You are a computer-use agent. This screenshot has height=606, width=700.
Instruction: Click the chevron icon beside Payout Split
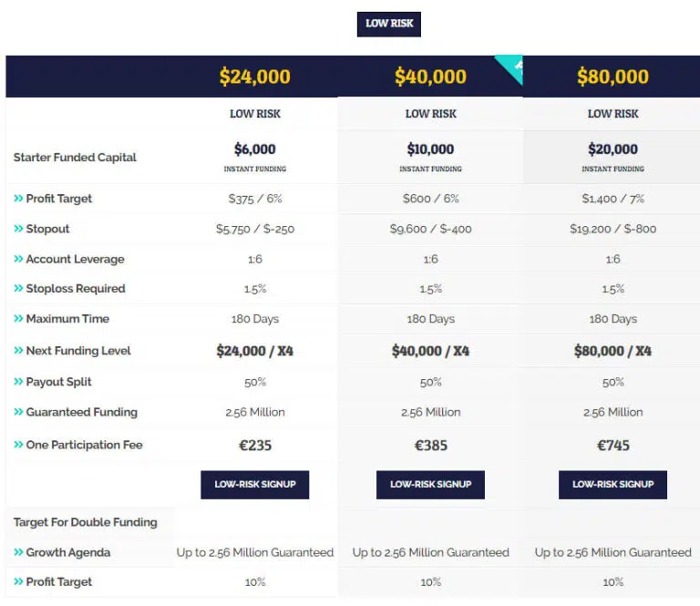pos(18,382)
